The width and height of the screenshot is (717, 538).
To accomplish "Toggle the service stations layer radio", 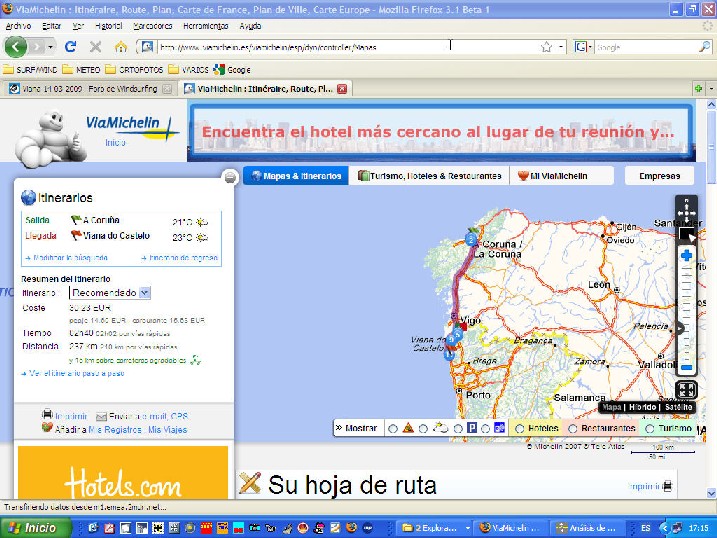I will 486,429.
